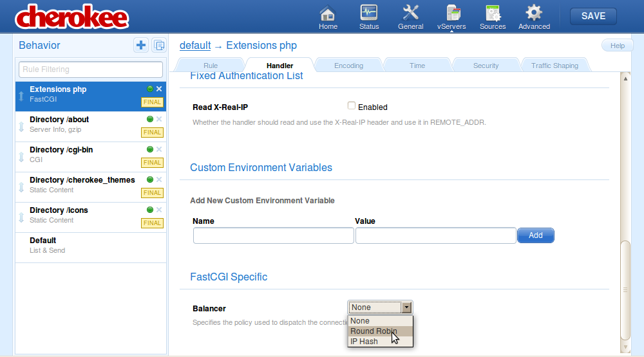The width and height of the screenshot is (644, 357).
Task: Open the Status monitor icon
Action: tap(369, 17)
